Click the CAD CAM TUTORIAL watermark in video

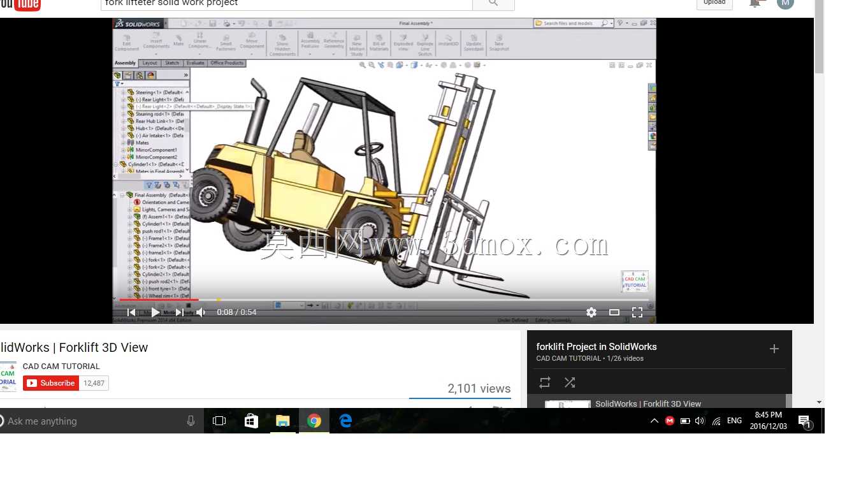coord(635,281)
